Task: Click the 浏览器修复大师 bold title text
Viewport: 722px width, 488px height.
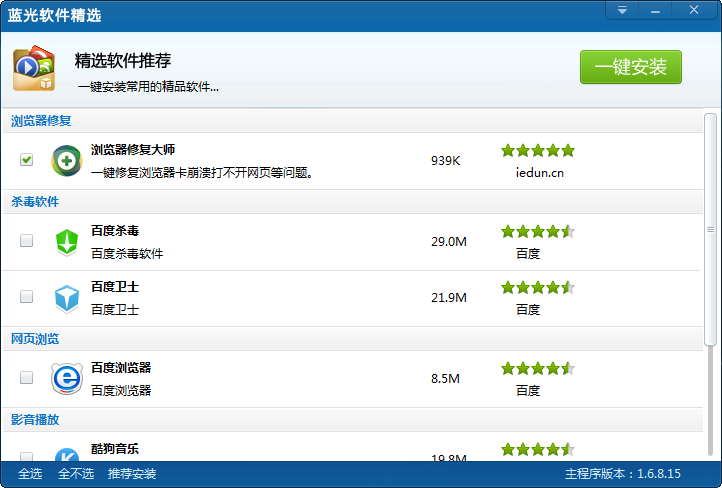Action: click(x=133, y=150)
